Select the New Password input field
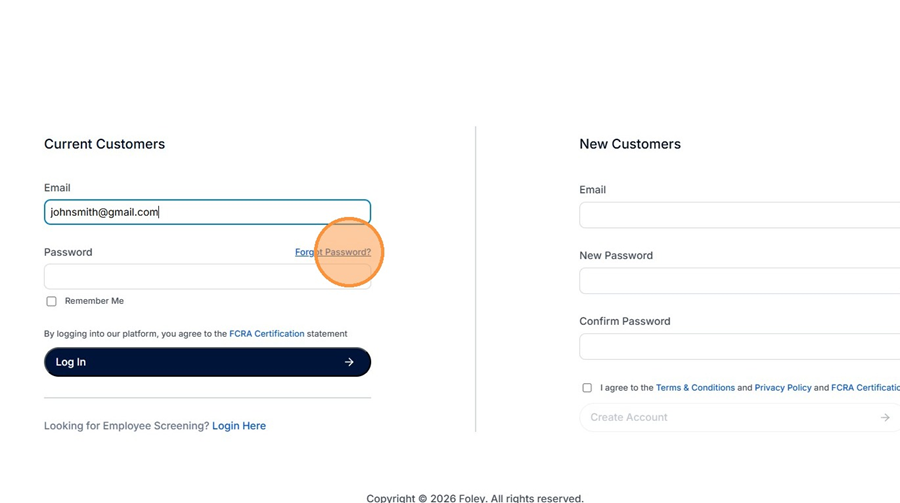Screen dimensions: 900x503 (x=739, y=281)
